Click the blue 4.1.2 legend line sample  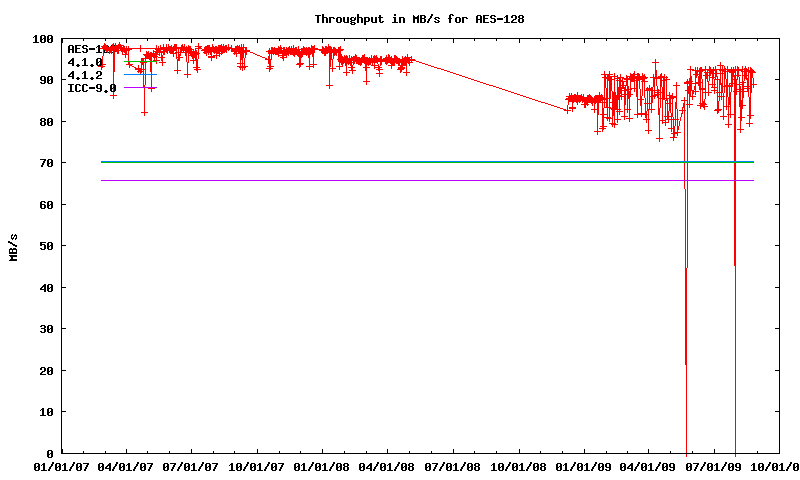click(140, 75)
